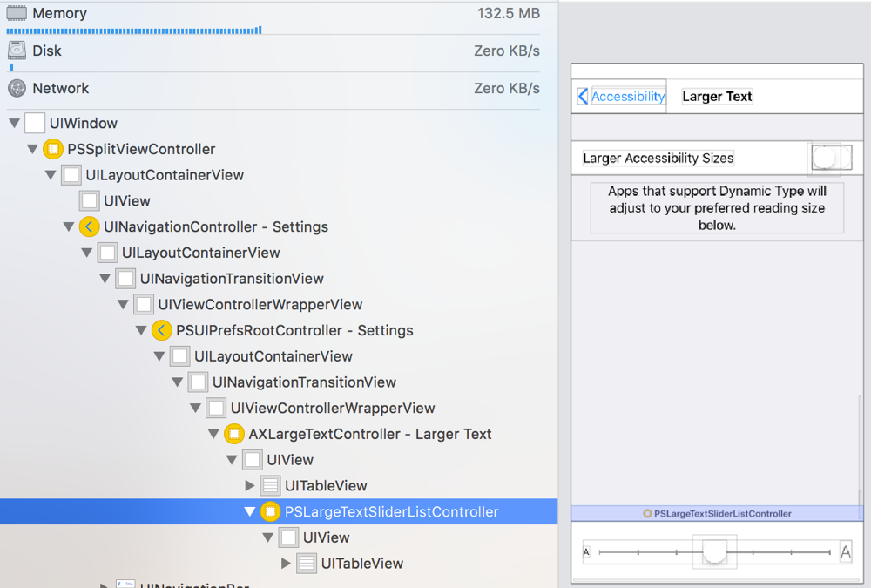Select the UILayoutContainerView row under PSUIPrefsRootController
This screenshot has height=588, width=871.
point(279,356)
